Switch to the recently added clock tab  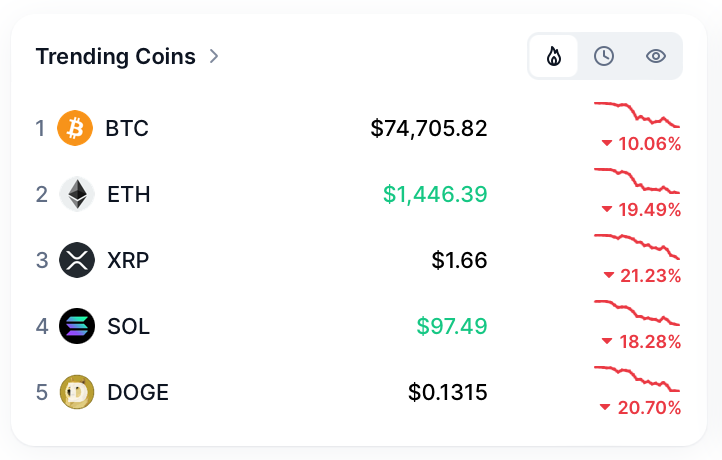[604, 56]
